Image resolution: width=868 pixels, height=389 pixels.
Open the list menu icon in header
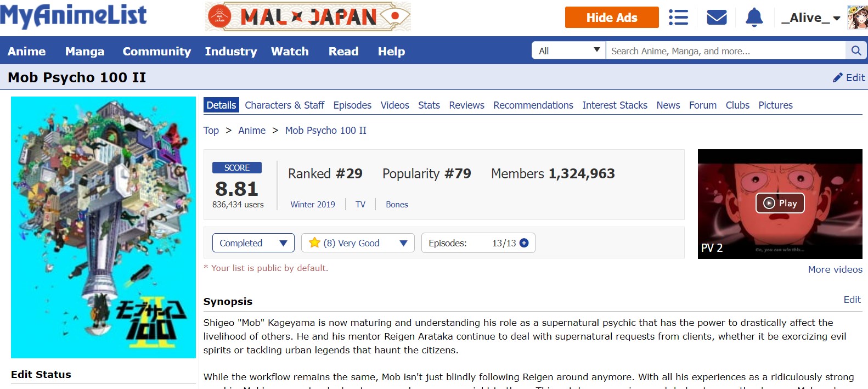[x=678, y=18]
